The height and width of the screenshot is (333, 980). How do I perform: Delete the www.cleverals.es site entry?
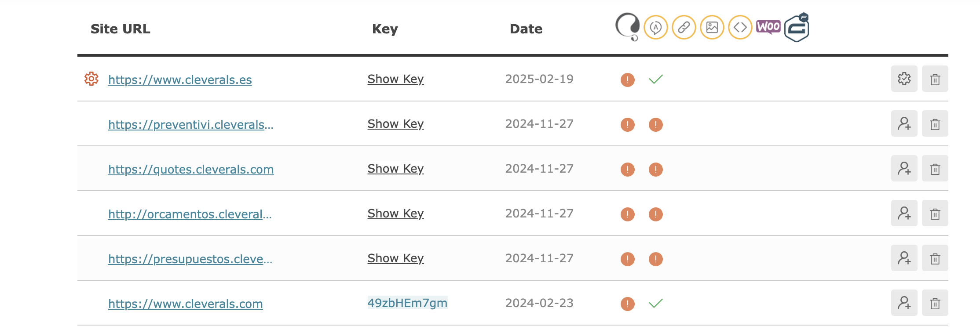point(935,79)
